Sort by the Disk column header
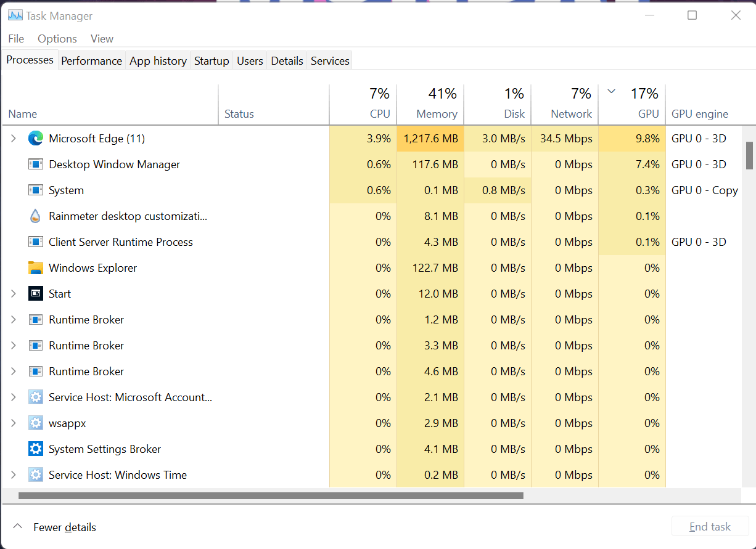 click(498, 104)
